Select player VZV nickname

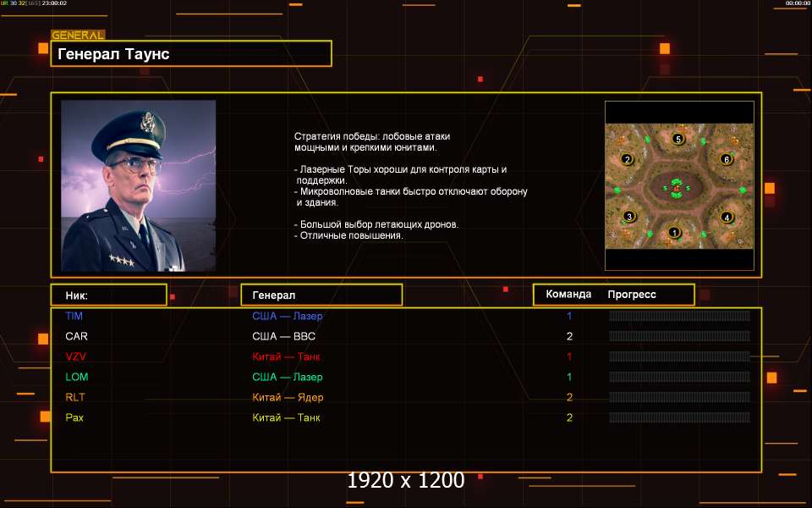tap(75, 356)
